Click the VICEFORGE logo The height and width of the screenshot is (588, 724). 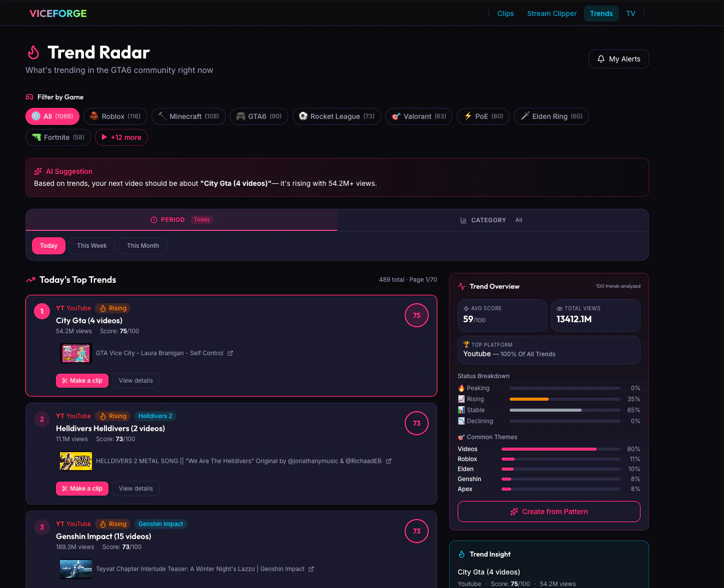tap(58, 13)
